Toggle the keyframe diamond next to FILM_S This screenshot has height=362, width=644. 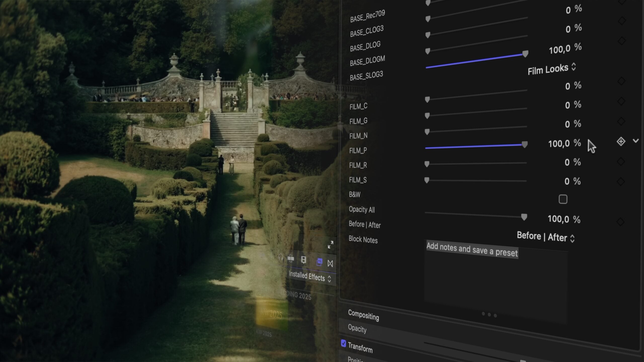620,181
